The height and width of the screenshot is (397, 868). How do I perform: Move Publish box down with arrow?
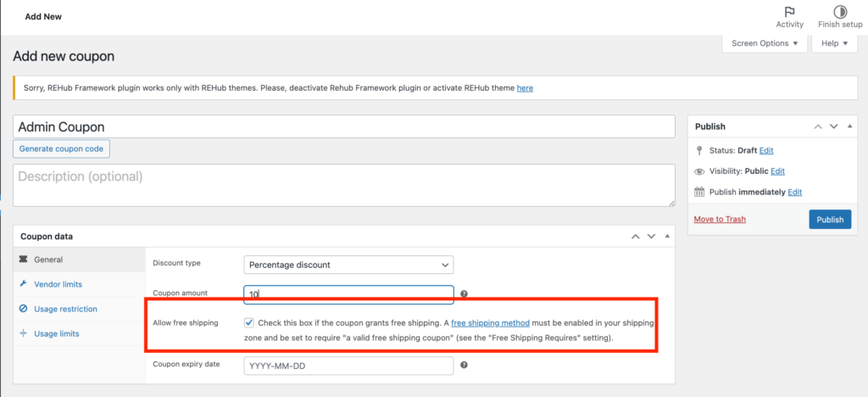click(834, 126)
